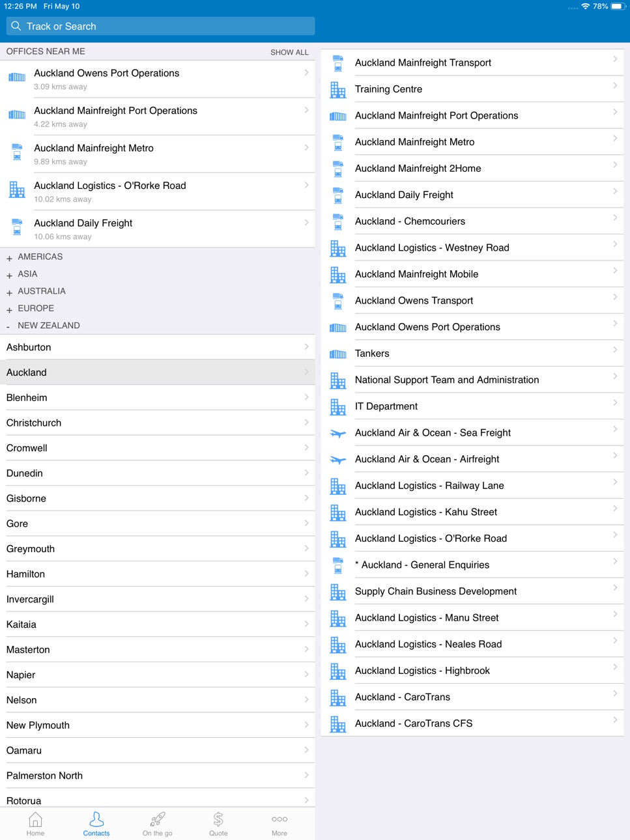The image size is (630, 840).
Task: Select Greymouth in the city list
Action: [158, 549]
